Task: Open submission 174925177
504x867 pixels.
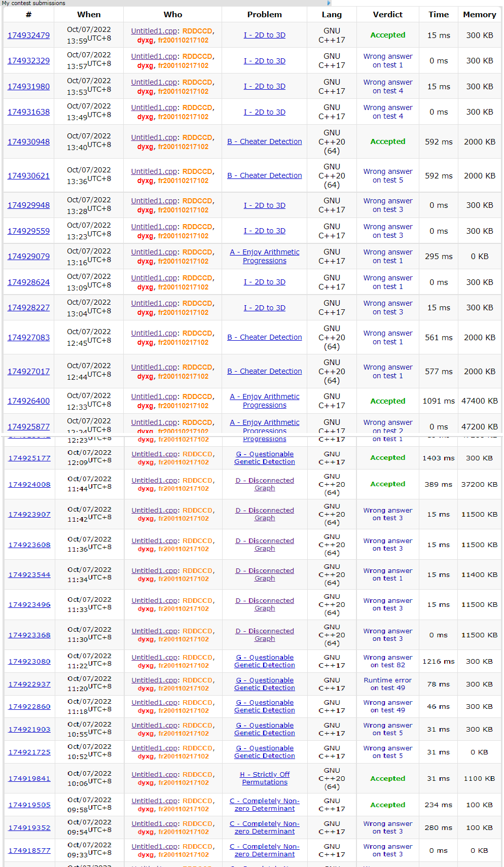Action: pyautogui.click(x=29, y=458)
